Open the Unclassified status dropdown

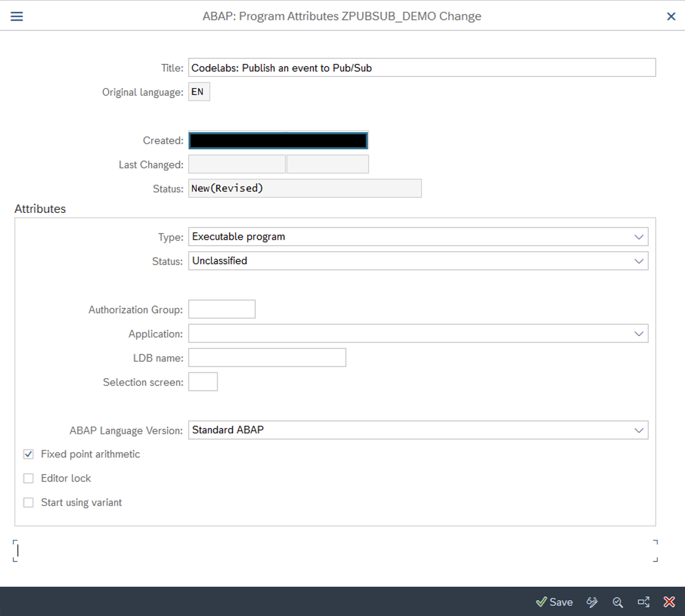coord(639,261)
